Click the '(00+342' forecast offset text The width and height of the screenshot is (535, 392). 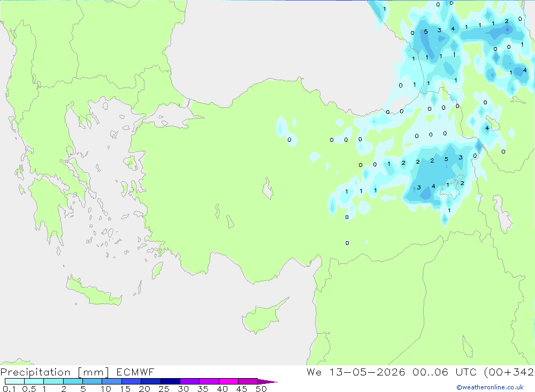[x=509, y=372]
